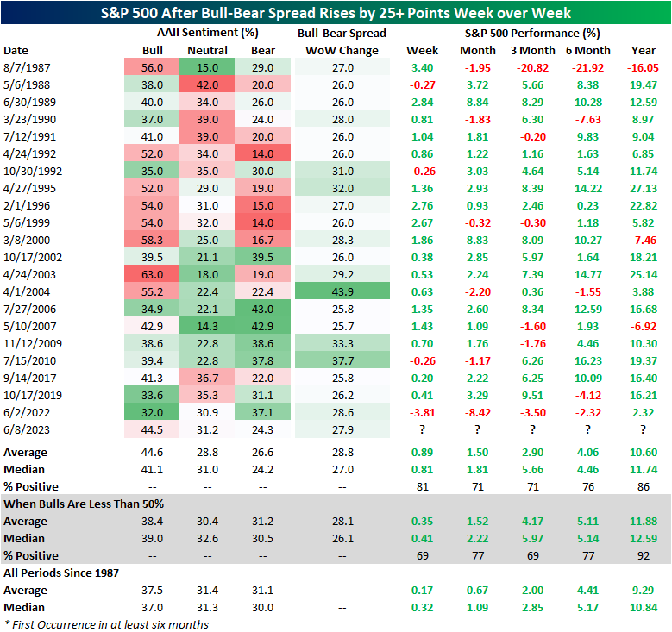
Task: Select the 10.60 average year return
Action: click(x=643, y=453)
